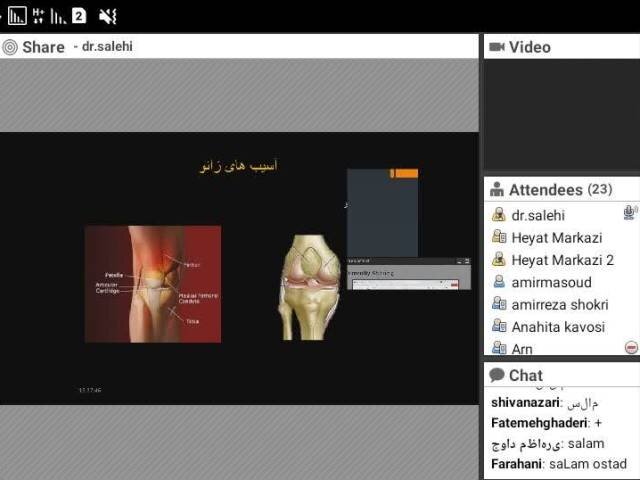Click the red minus icon beside Arn

631,347
